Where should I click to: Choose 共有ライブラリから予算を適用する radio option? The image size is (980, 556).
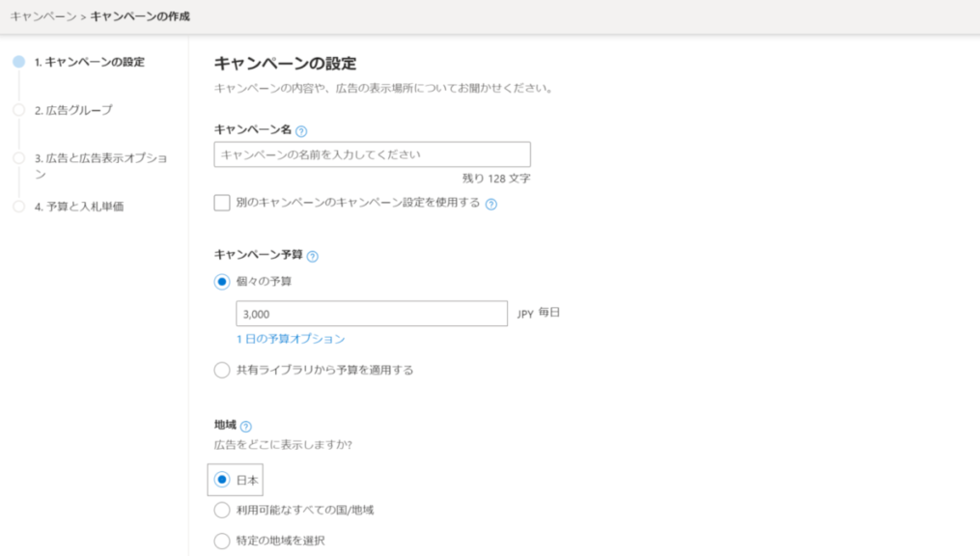pos(222,370)
